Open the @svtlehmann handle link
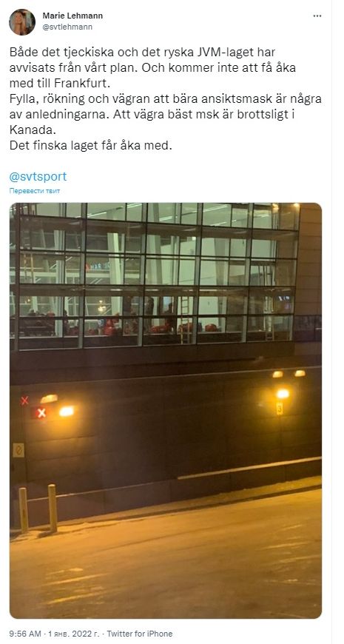The width and height of the screenshot is (344, 644). coord(67,27)
